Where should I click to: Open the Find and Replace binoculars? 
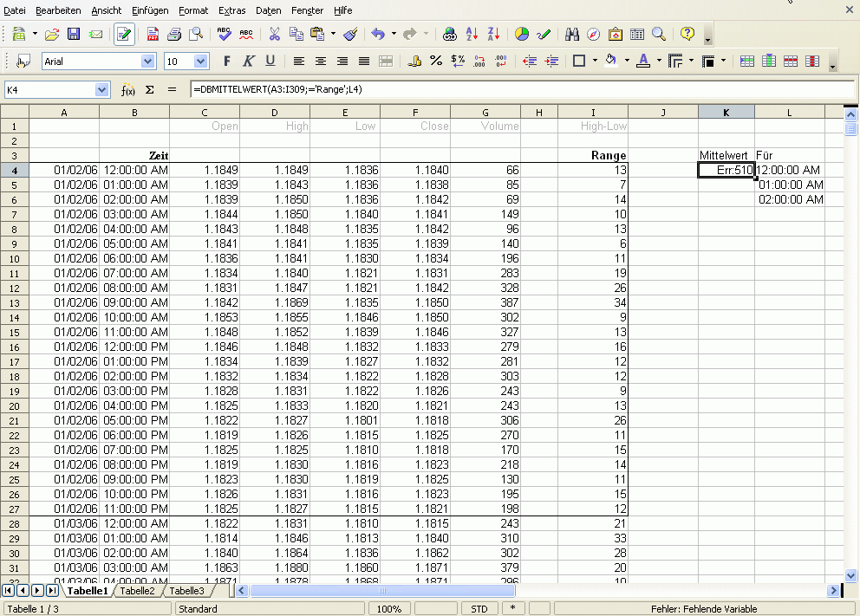(x=571, y=35)
